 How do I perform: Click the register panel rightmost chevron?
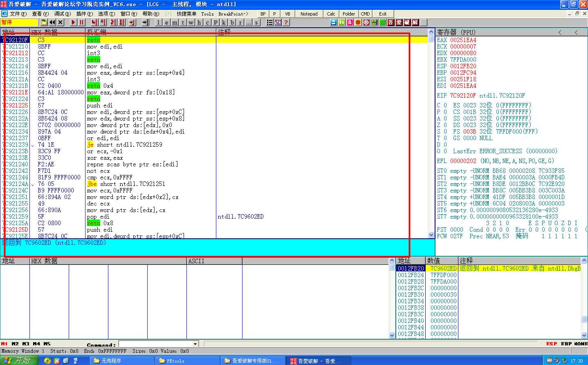576,32
